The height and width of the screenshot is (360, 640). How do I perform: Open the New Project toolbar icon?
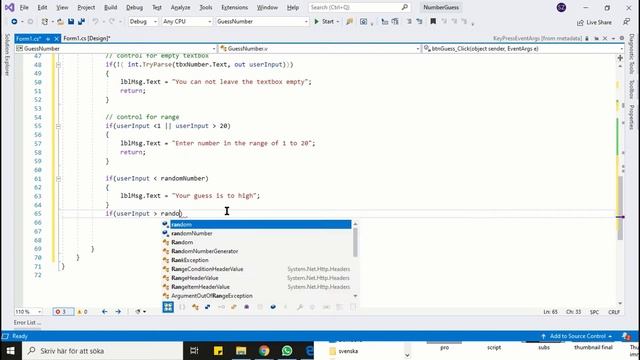coord(44,22)
